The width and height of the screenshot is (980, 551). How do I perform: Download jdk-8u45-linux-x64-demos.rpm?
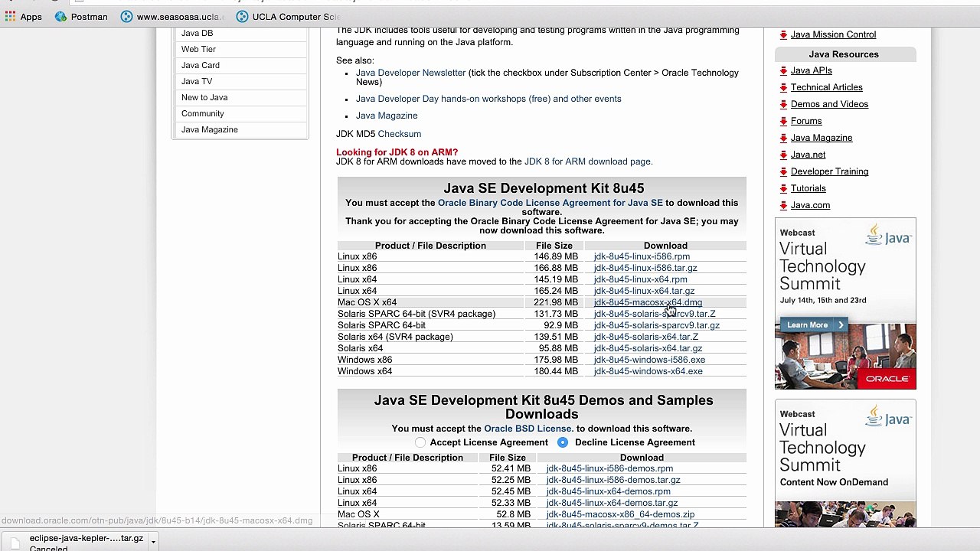click(609, 491)
